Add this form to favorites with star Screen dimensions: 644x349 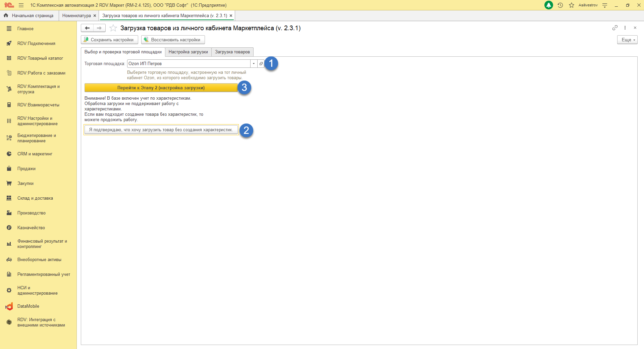pos(113,28)
